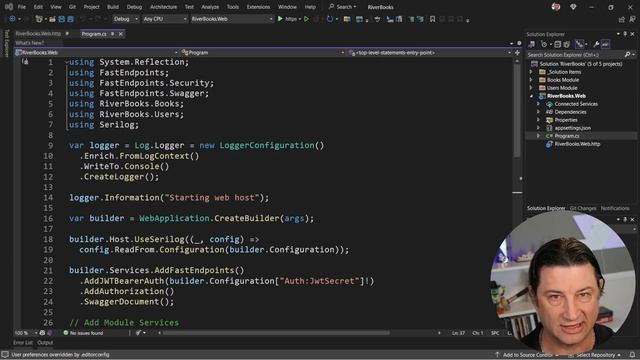Image resolution: width=640 pixels, height=360 pixels.
Task: Click the notifications bell in status bar
Action: coord(632,355)
